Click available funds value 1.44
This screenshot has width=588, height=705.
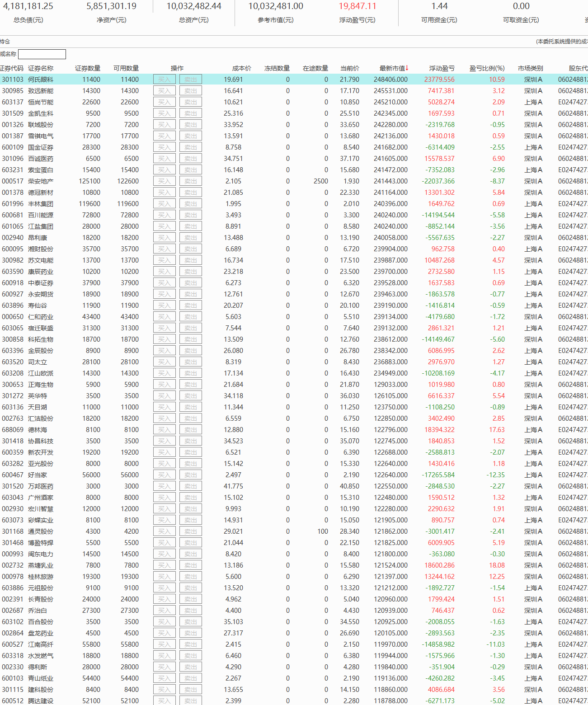(x=439, y=6)
